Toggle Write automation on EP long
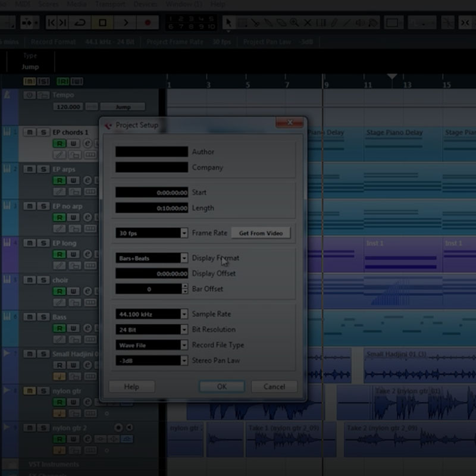The width and height of the screenshot is (476, 476). 73,255
